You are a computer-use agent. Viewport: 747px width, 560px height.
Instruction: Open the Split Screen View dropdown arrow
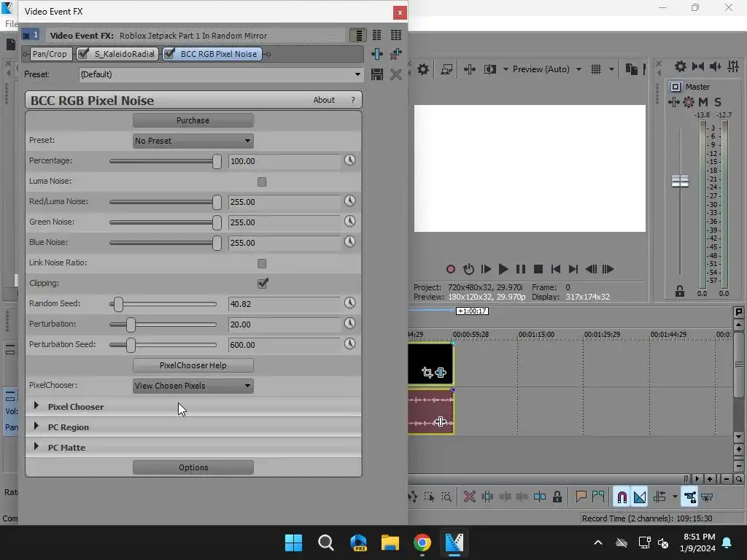coord(506,69)
